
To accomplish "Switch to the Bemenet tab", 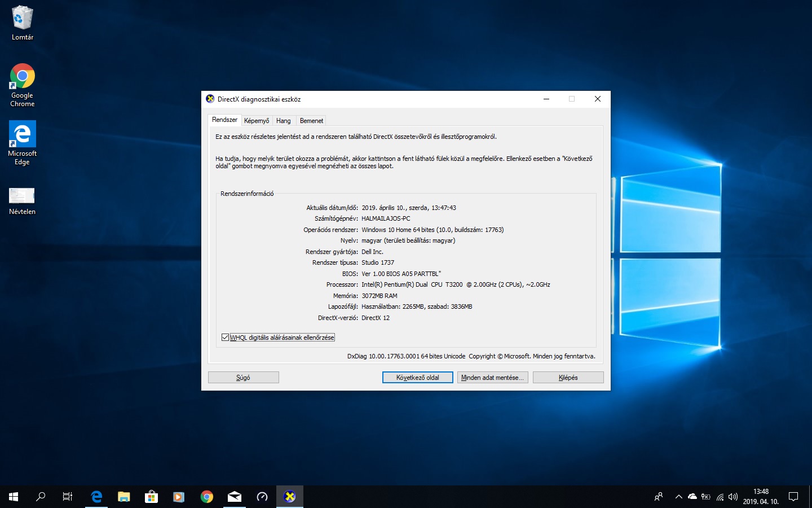I will click(x=311, y=121).
